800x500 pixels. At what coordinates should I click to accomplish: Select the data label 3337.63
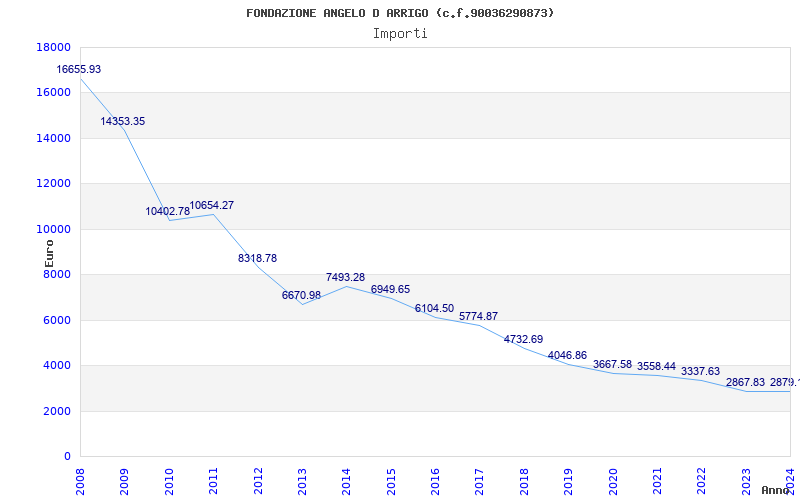coord(701,371)
